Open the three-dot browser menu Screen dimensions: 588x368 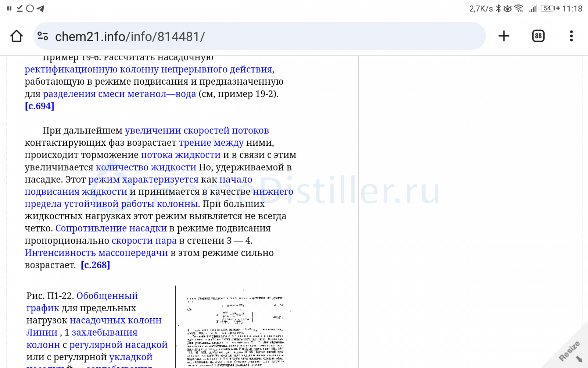(571, 36)
